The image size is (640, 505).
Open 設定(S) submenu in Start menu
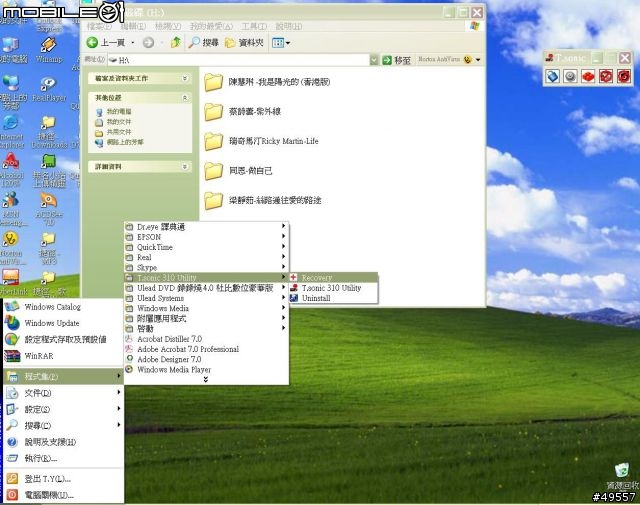63,409
